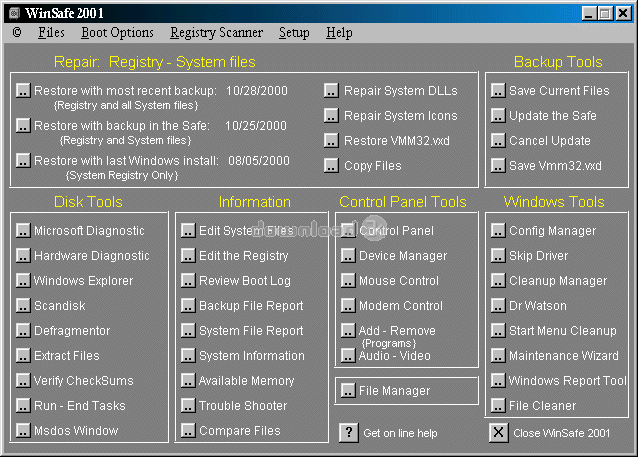Image resolution: width=638 pixels, height=457 pixels.
Task: Launch Hardware Diagnostic
Action: [x=23, y=256]
